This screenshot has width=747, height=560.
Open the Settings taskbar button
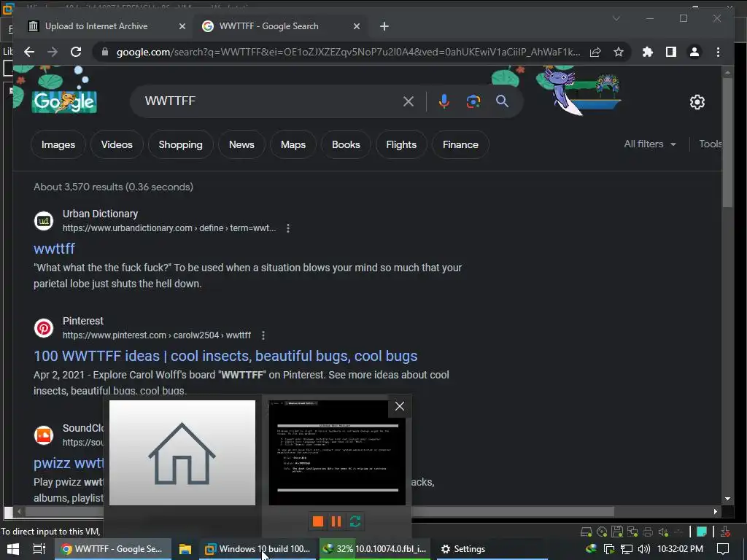coord(491,549)
